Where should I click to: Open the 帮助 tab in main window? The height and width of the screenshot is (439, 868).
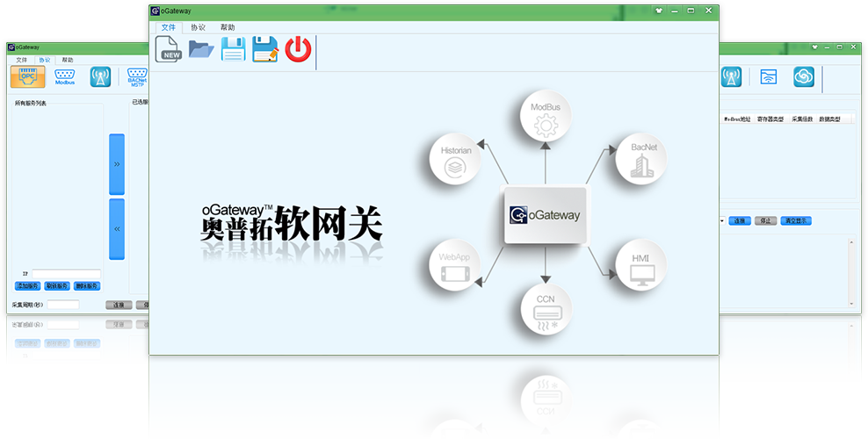227,27
